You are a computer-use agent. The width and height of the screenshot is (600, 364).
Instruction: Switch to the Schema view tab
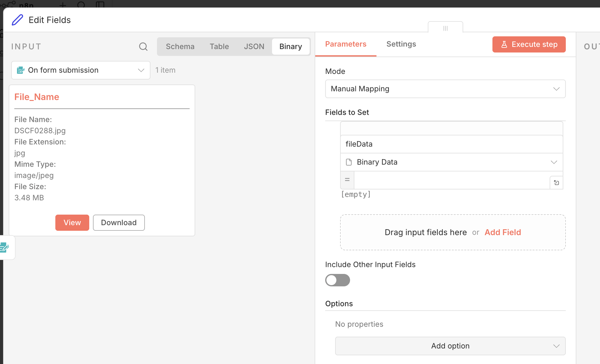click(180, 47)
